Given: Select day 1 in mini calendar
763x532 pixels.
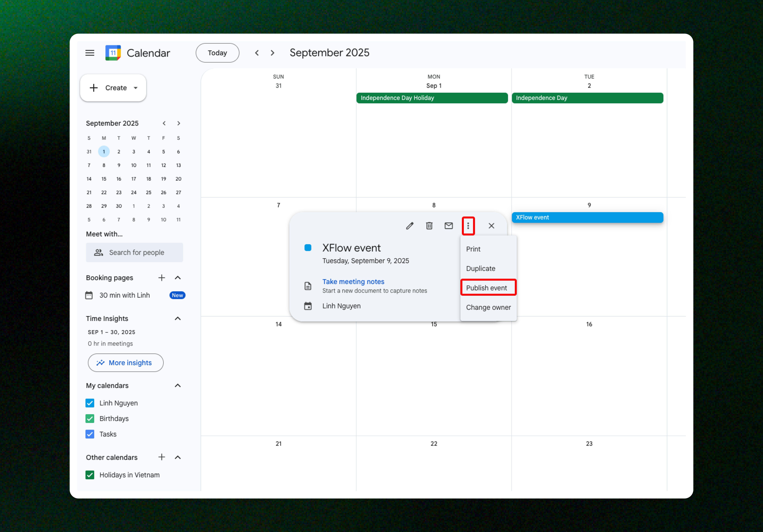Looking at the screenshot, I should pyautogui.click(x=104, y=152).
